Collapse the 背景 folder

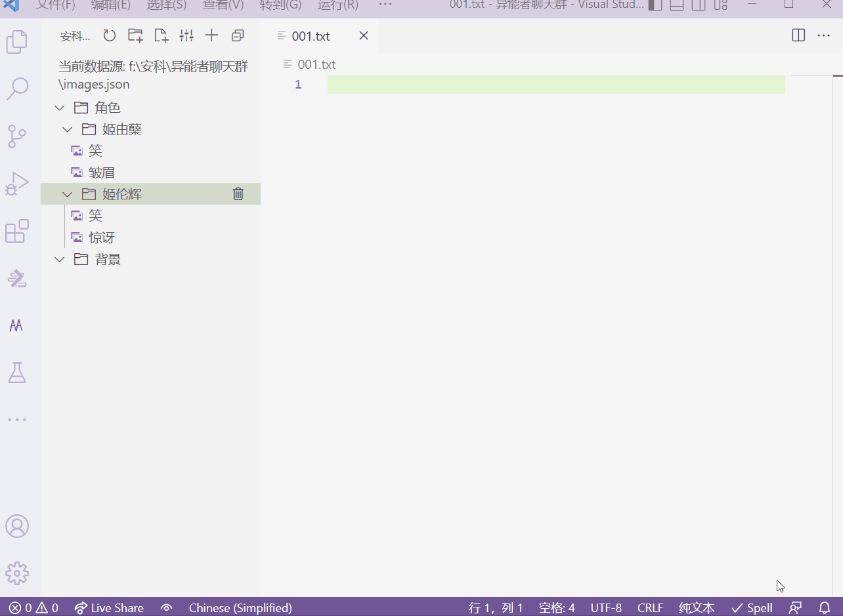[x=60, y=259]
